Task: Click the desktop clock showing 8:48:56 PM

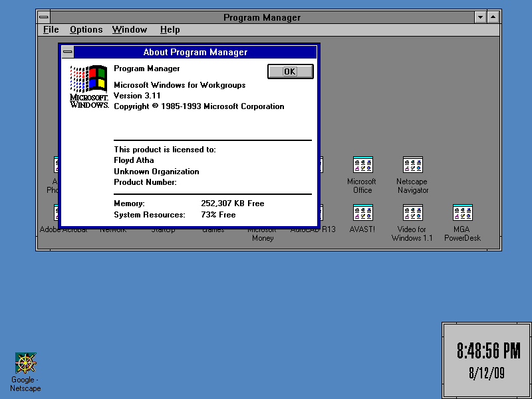Action: (x=487, y=359)
